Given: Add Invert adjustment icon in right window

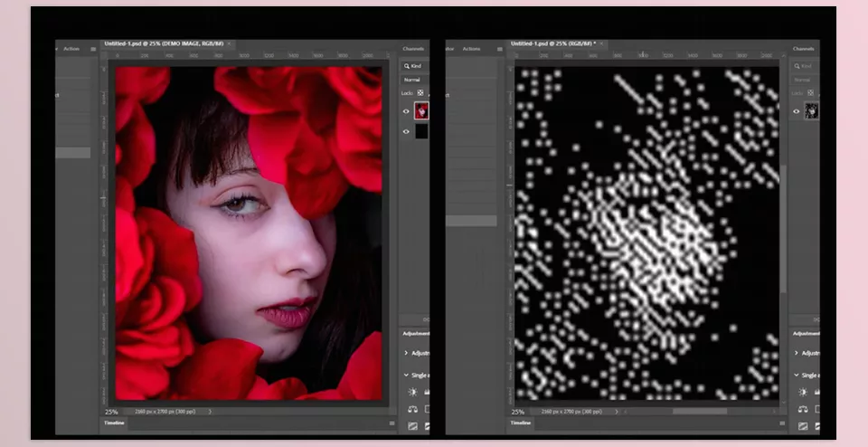Looking at the screenshot, I should click(802, 426).
